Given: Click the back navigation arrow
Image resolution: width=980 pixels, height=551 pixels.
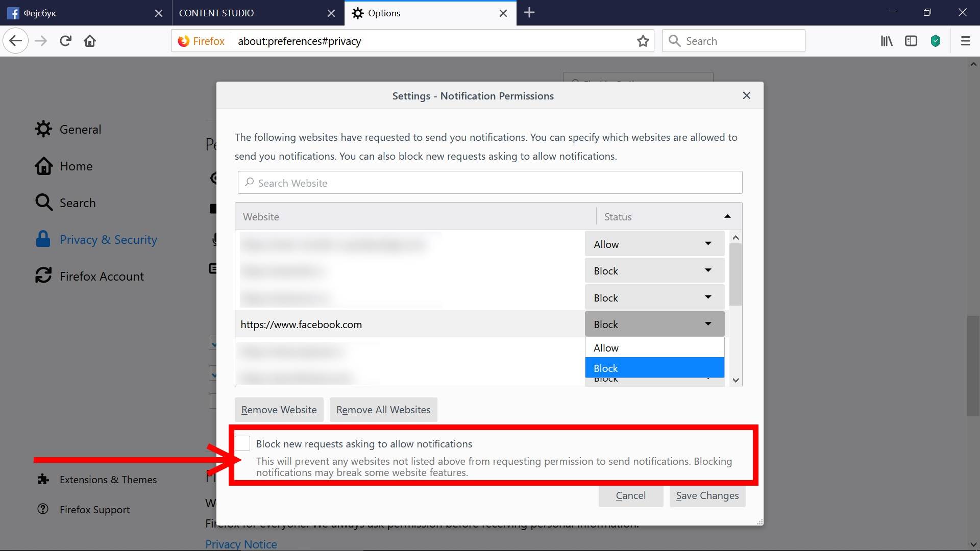Looking at the screenshot, I should click(16, 41).
